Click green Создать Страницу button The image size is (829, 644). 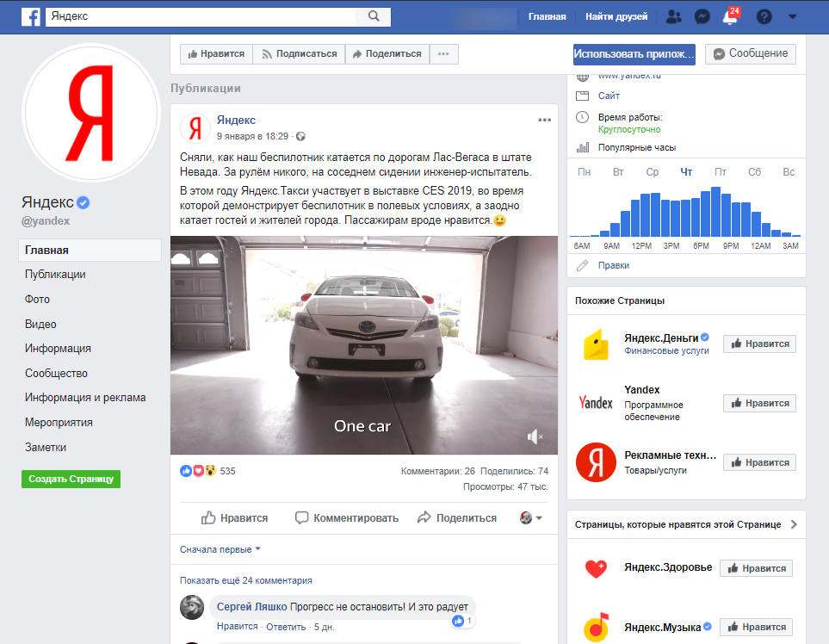[x=71, y=479]
